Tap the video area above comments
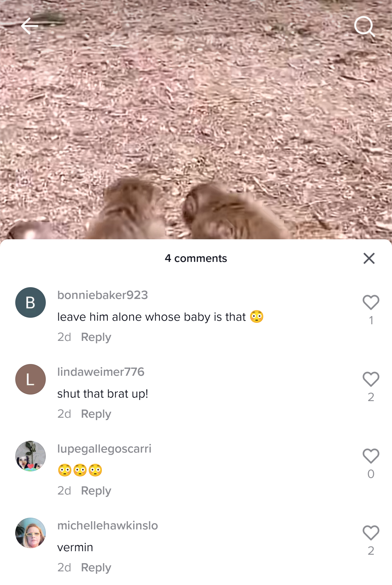The width and height of the screenshot is (392, 585). [196, 120]
